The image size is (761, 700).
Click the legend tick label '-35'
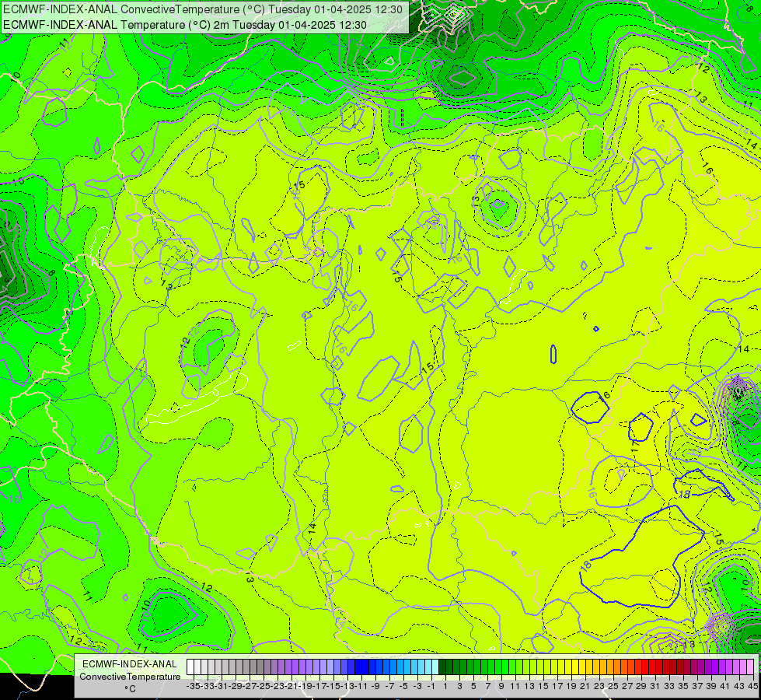(193, 687)
